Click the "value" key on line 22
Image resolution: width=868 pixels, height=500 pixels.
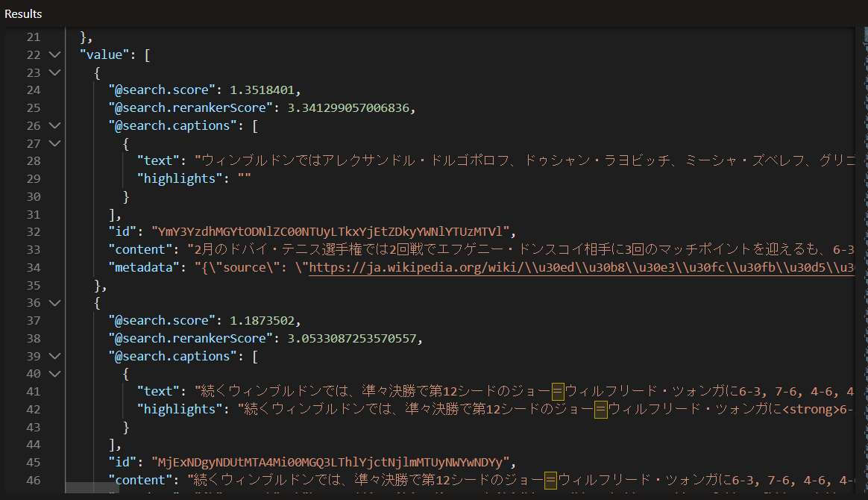click(104, 54)
